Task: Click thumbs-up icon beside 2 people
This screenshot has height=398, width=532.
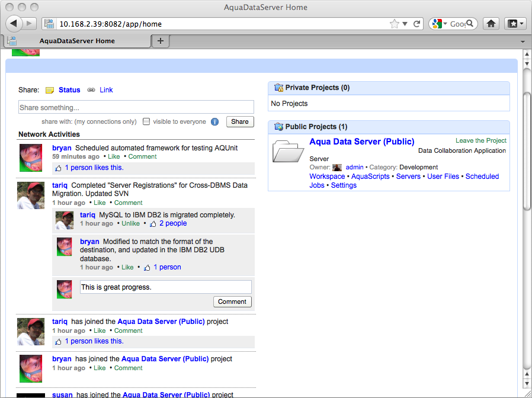Action: (153, 224)
